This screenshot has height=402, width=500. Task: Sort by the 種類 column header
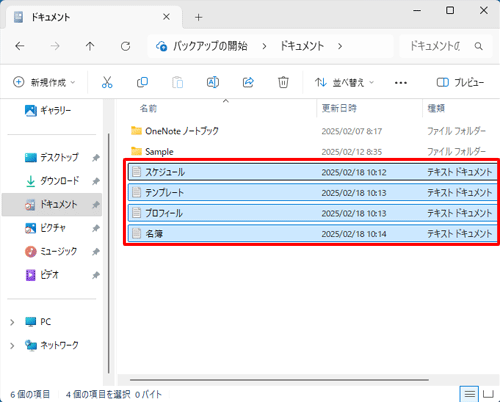point(436,108)
